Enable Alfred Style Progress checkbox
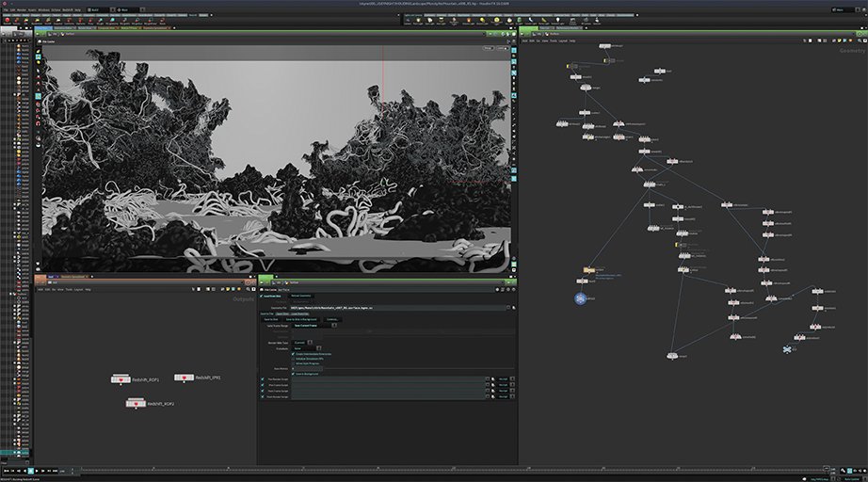The height and width of the screenshot is (482, 868). click(x=293, y=363)
